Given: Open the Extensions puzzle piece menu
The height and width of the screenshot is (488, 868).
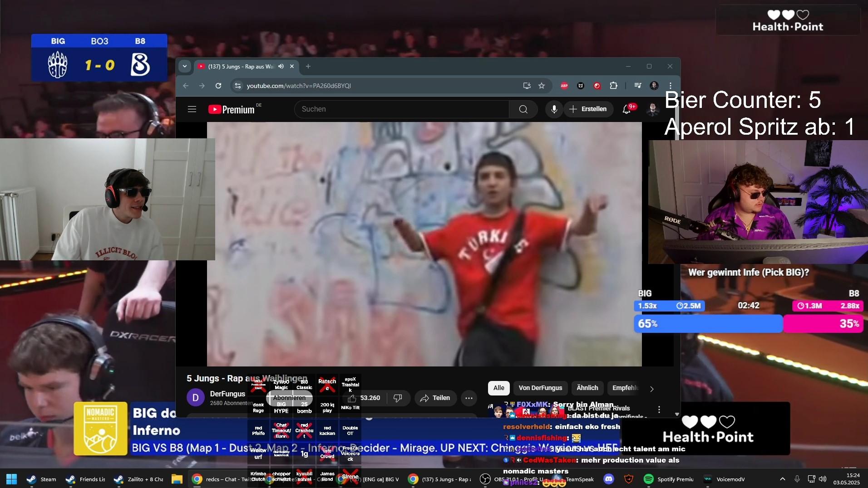Looking at the screenshot, I should point(613,86).
